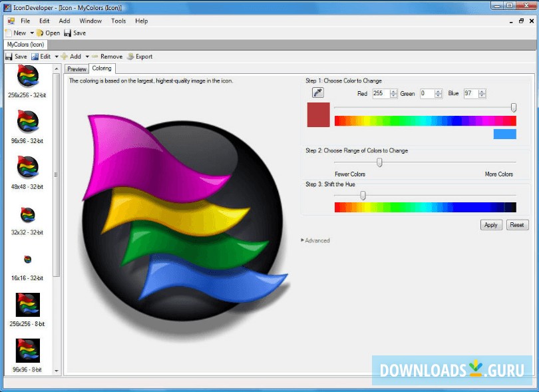Click the Red value input field
Screen dimensions: 539x392
381,93
